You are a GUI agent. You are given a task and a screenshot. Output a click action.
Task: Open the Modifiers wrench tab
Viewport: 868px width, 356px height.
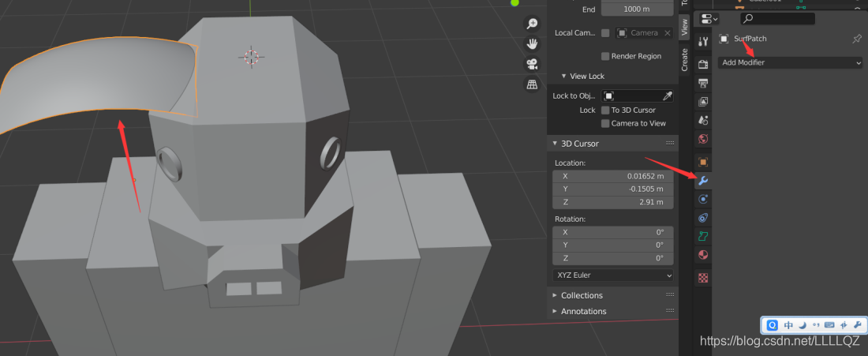point(703,181)
